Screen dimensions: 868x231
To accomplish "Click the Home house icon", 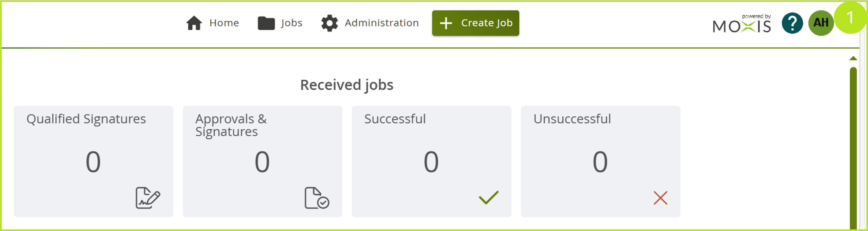I will click(x=194, y=23).
